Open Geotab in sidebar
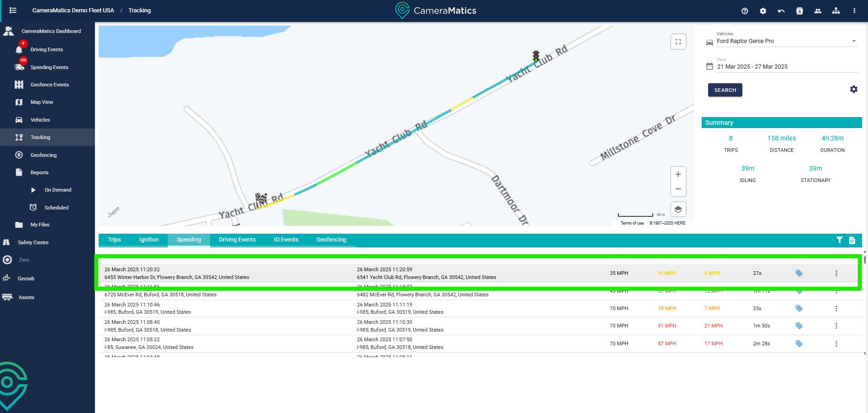The height and width of the screenshot is (413, 868). pos(26,279)
